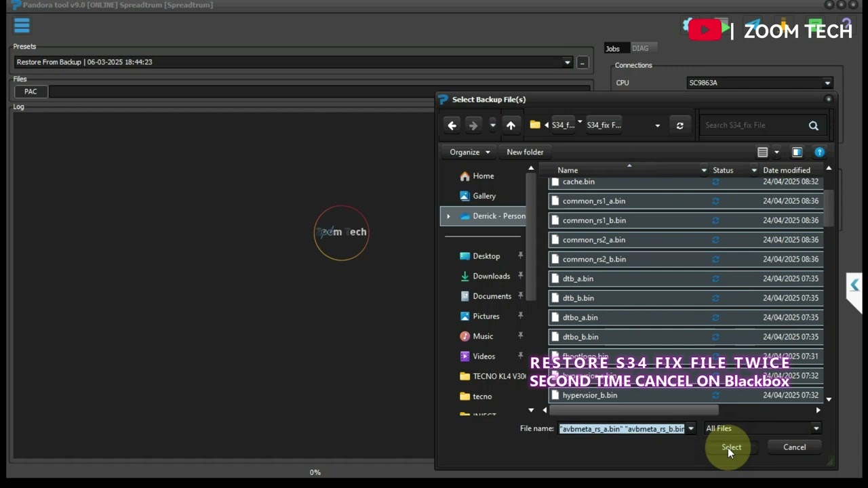
Task: Open the file dialog help
Action: click(819, 152)
